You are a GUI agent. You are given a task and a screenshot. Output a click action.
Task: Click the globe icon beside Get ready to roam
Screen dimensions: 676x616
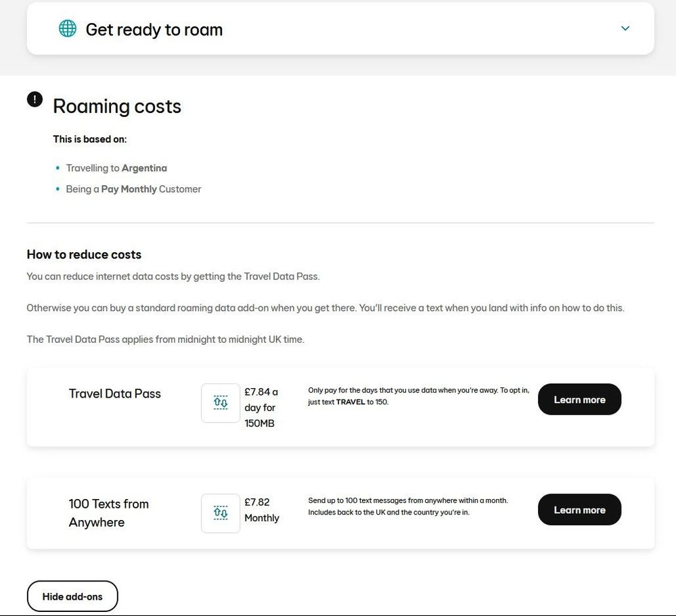67,29
